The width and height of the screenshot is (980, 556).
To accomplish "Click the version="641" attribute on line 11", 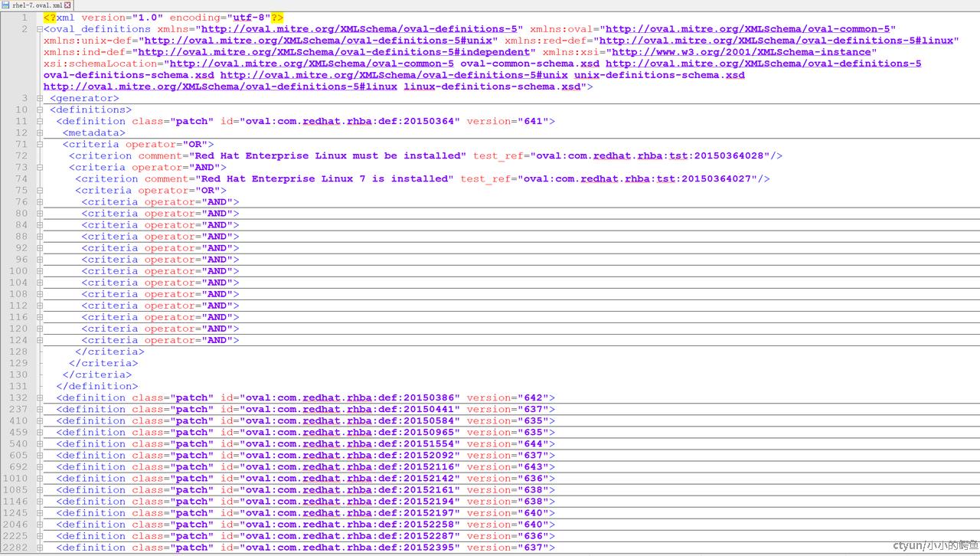I will pyautogui.click(x=508, y=121).
